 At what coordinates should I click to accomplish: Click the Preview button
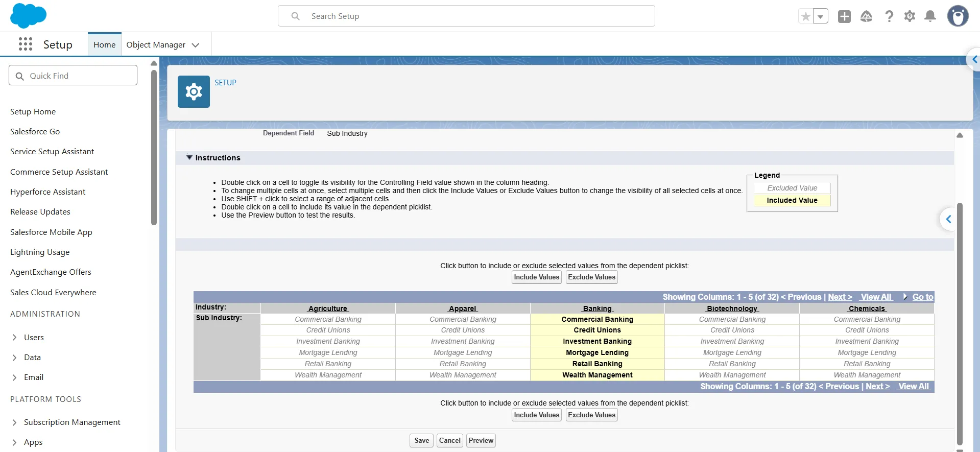[481, 441]
